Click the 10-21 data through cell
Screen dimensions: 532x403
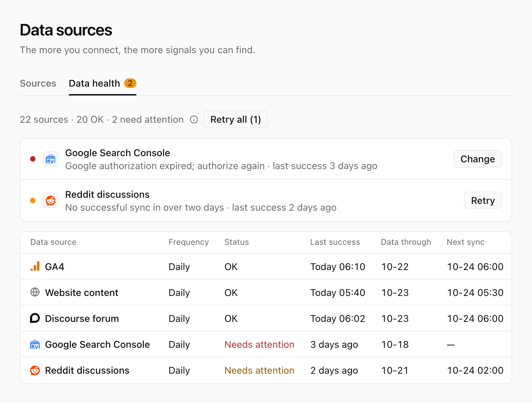click(x=395, y=370)
